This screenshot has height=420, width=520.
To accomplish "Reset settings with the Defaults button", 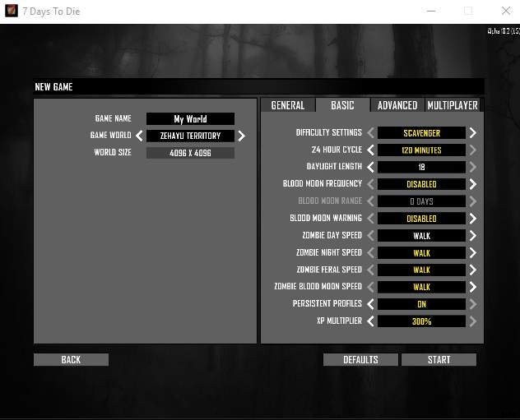I will 360,360.
